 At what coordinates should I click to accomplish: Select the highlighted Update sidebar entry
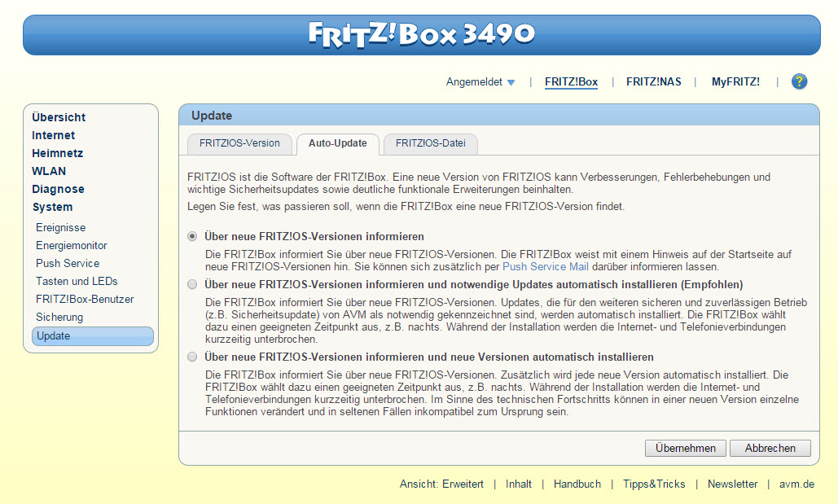93,336
